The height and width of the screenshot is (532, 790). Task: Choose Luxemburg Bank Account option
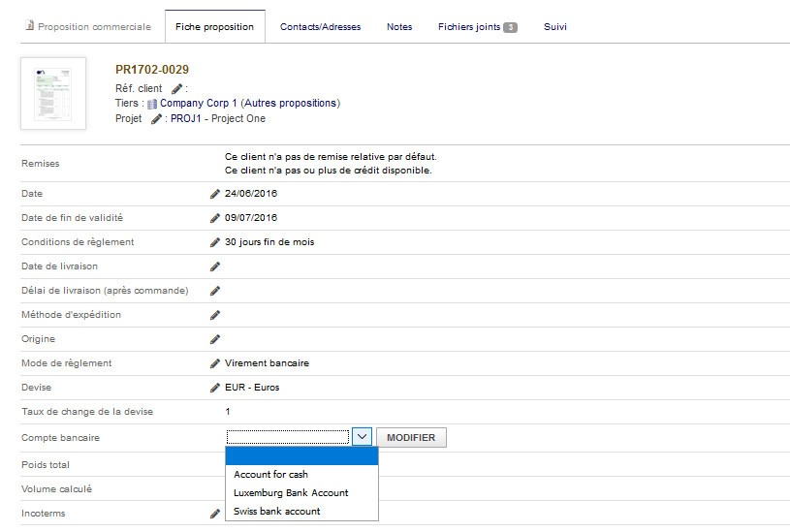click(291, 492)
